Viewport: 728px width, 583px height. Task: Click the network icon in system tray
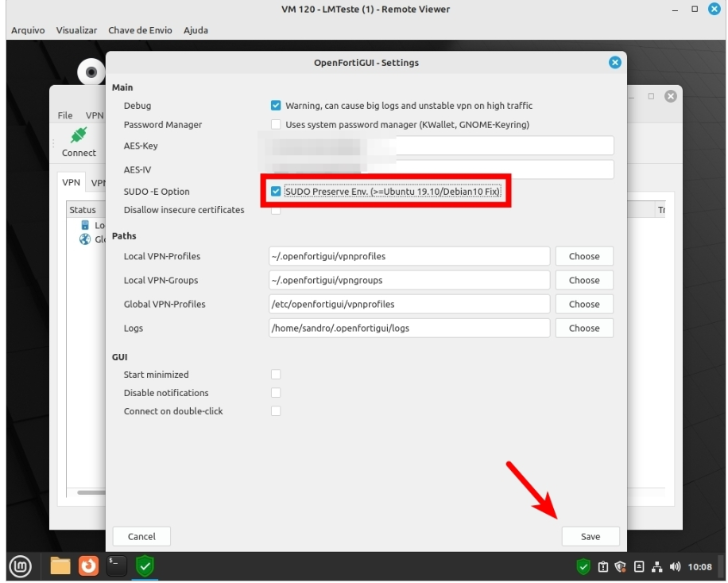pos(657,567)
